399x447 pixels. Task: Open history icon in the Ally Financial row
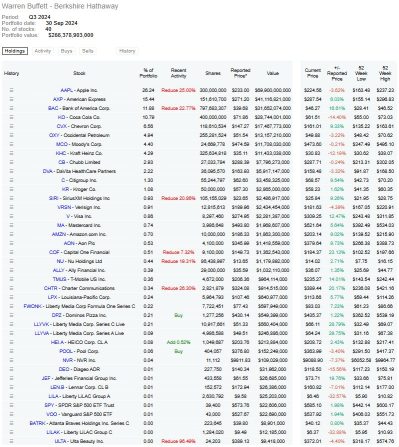(x=12, y=270)
